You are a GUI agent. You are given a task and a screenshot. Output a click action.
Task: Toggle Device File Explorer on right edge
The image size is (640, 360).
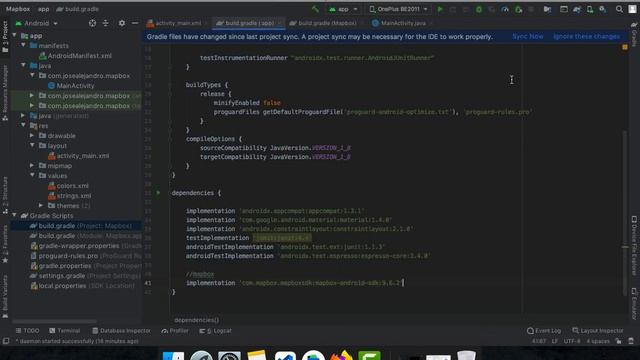634,246
